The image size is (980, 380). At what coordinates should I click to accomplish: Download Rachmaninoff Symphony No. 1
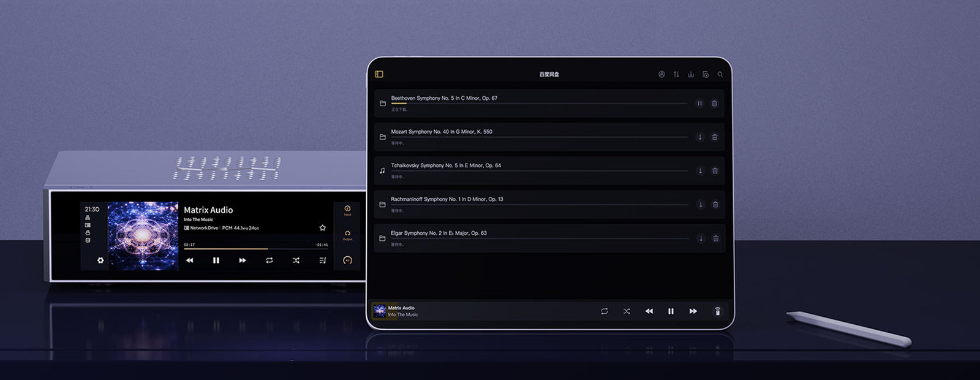pos(700,205)
